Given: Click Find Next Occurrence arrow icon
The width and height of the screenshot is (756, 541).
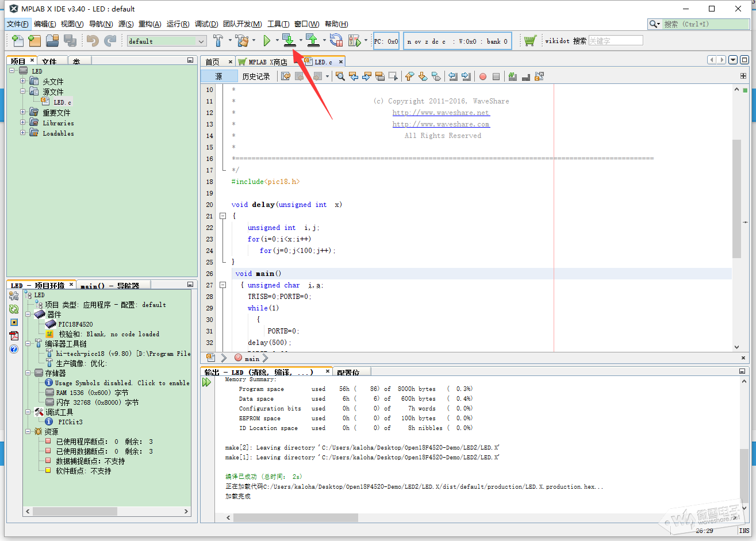Looking at the screenshot, I should pos(367,76).
